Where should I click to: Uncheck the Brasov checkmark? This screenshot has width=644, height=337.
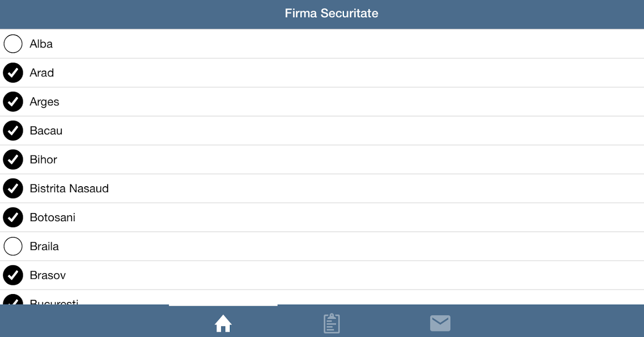[x=13, y=275]
